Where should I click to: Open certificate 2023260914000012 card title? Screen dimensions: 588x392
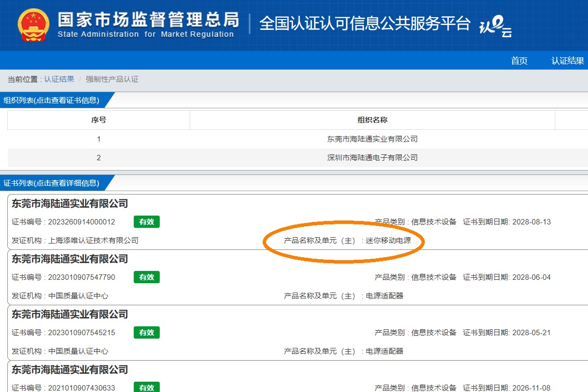[70, 204]
